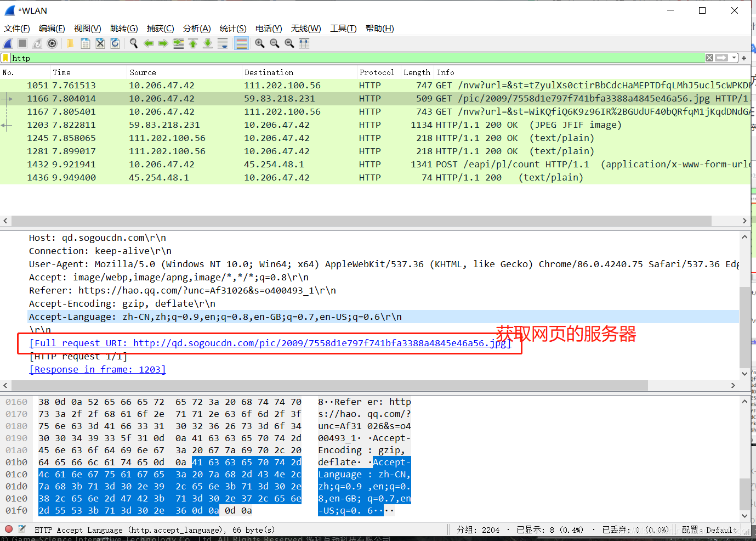
Task: Open a capture file with the folder icon
Action: coord(70,43)
